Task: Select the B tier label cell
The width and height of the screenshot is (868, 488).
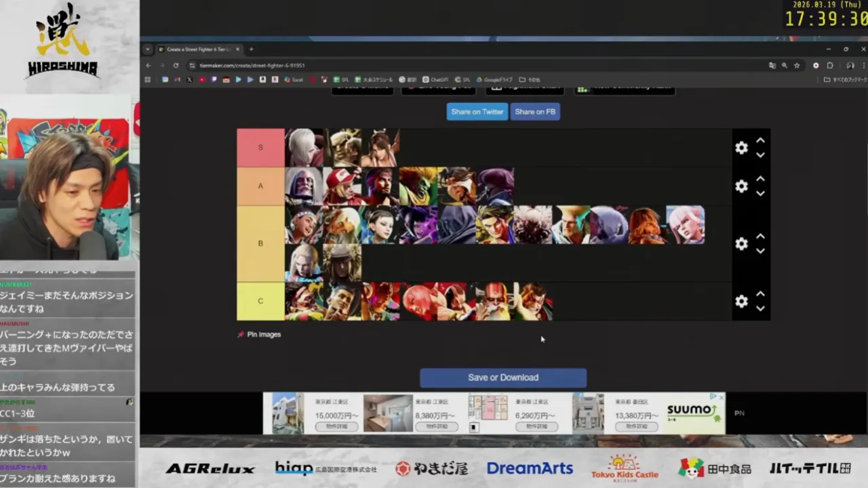Action: tap(260, 243)
